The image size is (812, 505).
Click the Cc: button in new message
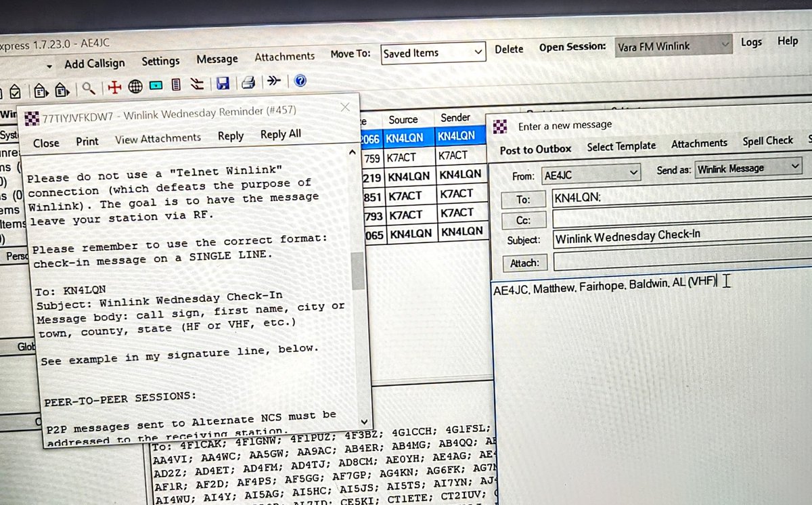click(523, 220)
